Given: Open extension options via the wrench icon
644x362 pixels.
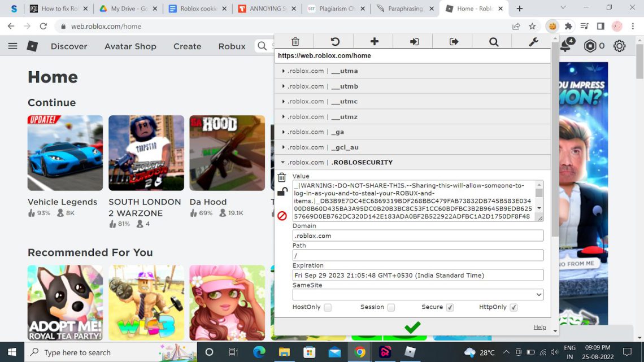Looking at the screenshot, I should pos(533,41).
